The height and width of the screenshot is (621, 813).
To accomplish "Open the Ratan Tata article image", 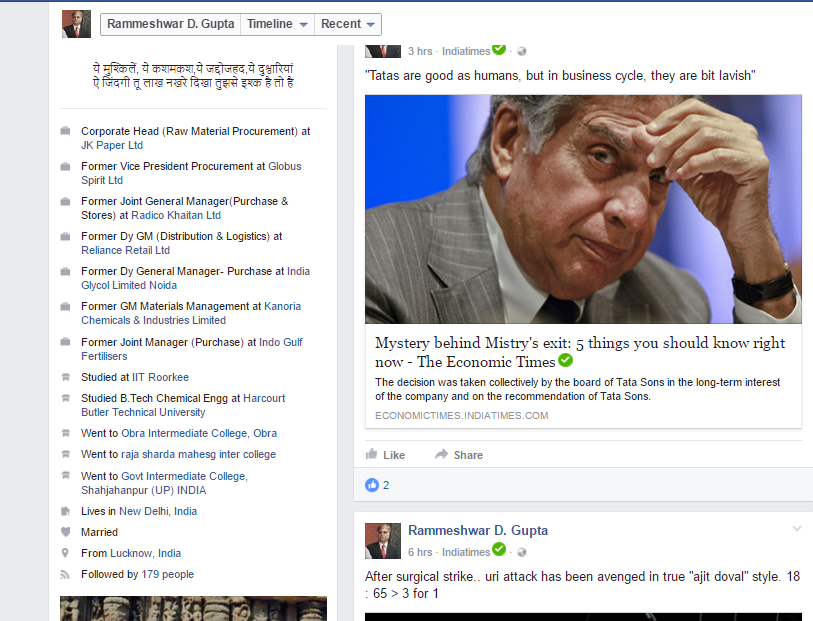I will coord(583,209).
